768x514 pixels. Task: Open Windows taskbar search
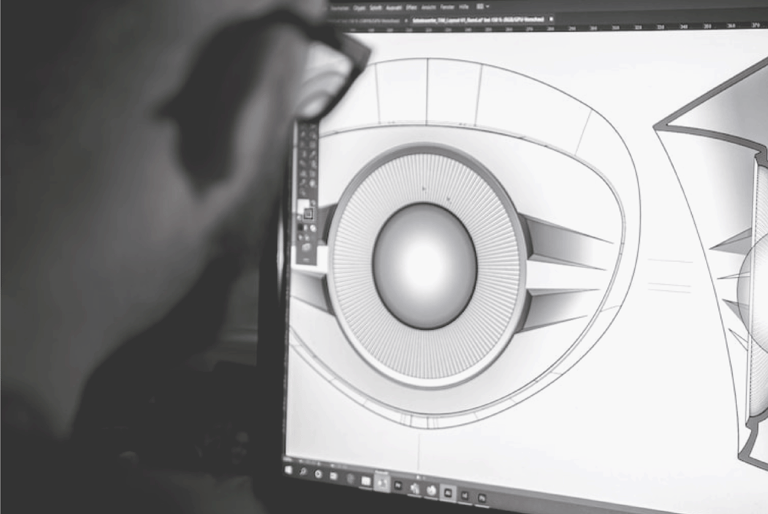pos(303,472)
